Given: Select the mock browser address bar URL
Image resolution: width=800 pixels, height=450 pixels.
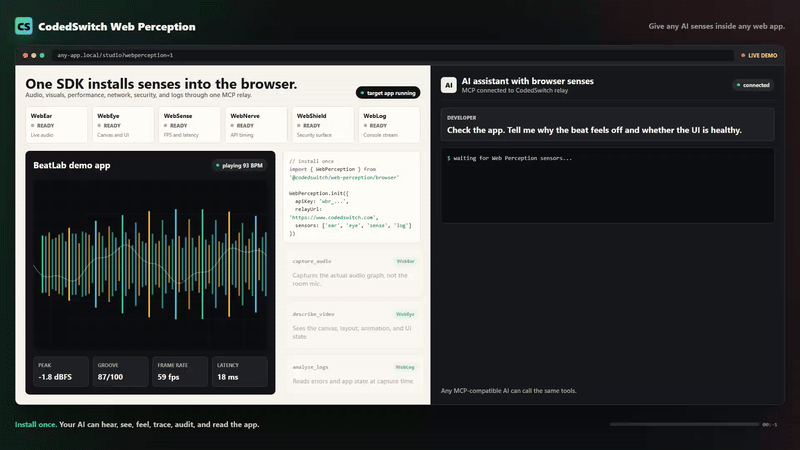Looking at the screenshot, I should coord(115,55).
